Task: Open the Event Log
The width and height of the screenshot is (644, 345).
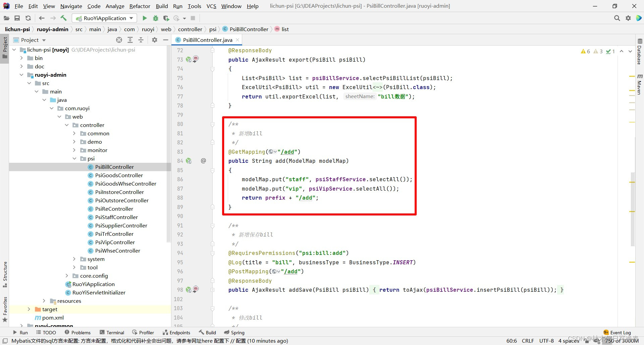Action: (x=617, y=333)
